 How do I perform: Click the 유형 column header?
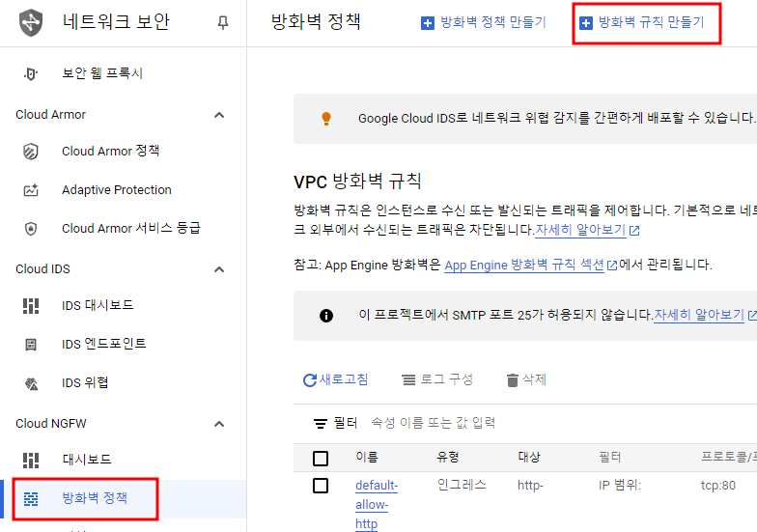pos(448,458)
